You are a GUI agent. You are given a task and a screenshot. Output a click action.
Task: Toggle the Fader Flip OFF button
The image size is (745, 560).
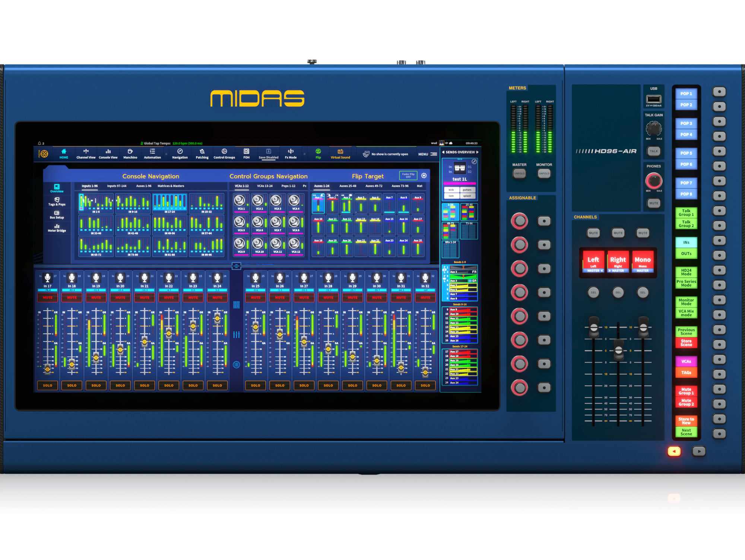(408, 175)
